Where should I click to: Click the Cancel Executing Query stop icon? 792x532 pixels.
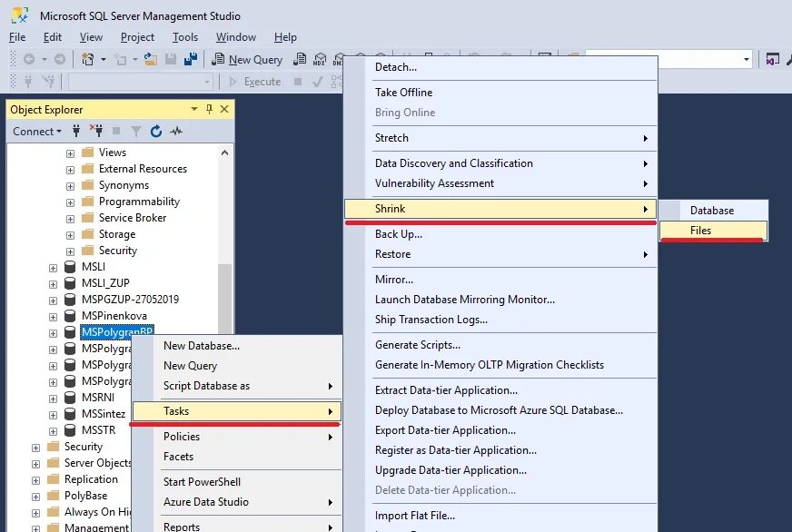click(298, 82)
